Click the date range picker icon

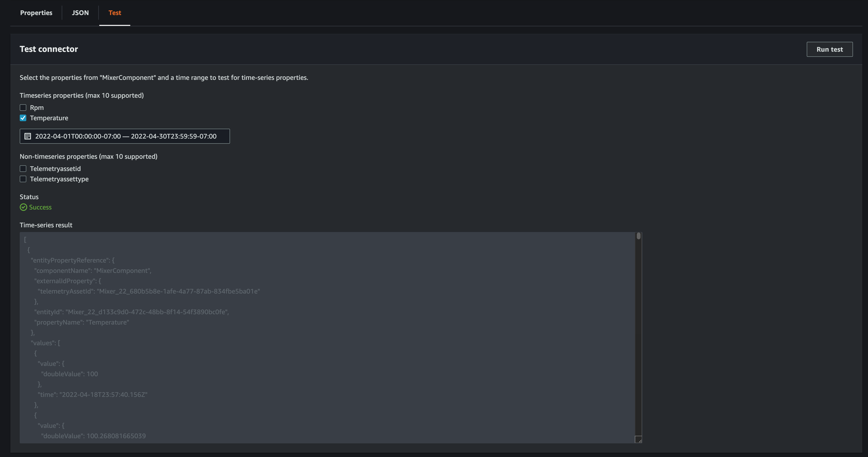[27, 136]
